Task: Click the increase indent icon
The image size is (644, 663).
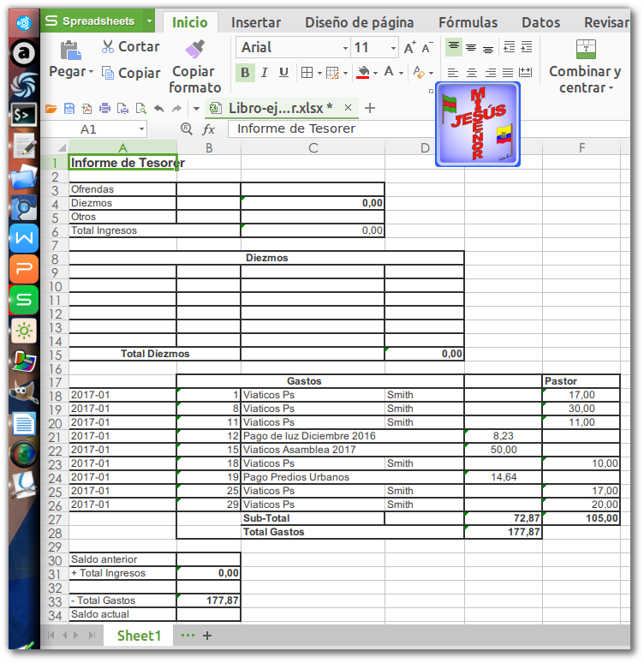Action: (x=527, y=47)
